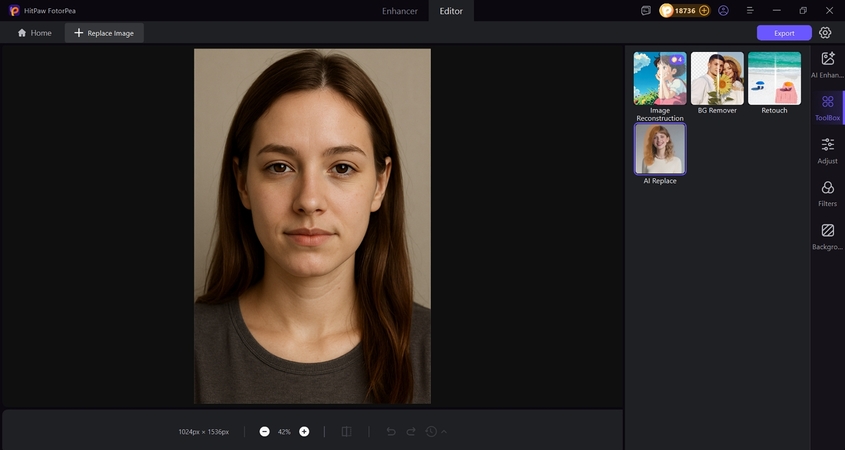
Task: Zoom out with the minus button
Action: pos(264,432)
